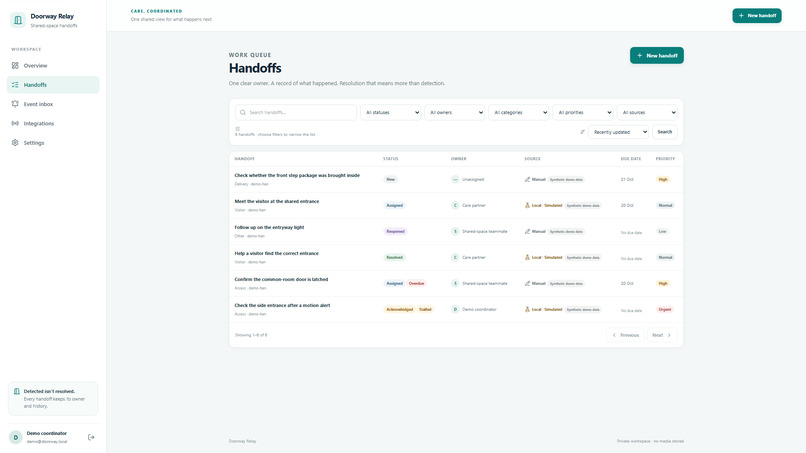Open the All statuses filter dropdown
The width and height of the screenshot is (806, 453).
point(391,112)
